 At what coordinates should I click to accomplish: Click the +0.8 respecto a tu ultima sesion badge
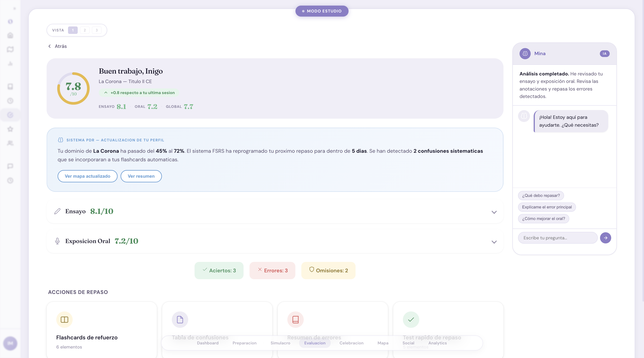[139, 93]
